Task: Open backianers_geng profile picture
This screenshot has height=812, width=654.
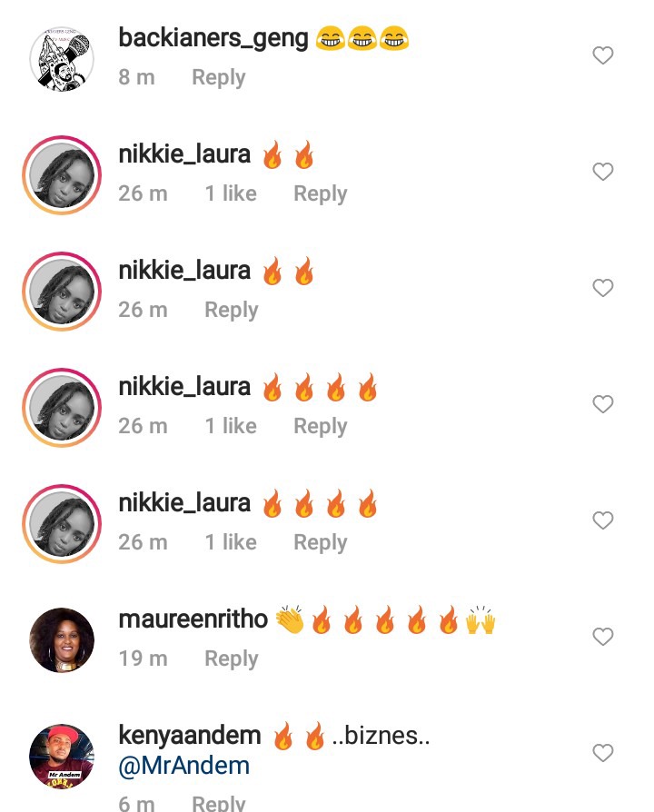Action: click(x=62, y=59)
